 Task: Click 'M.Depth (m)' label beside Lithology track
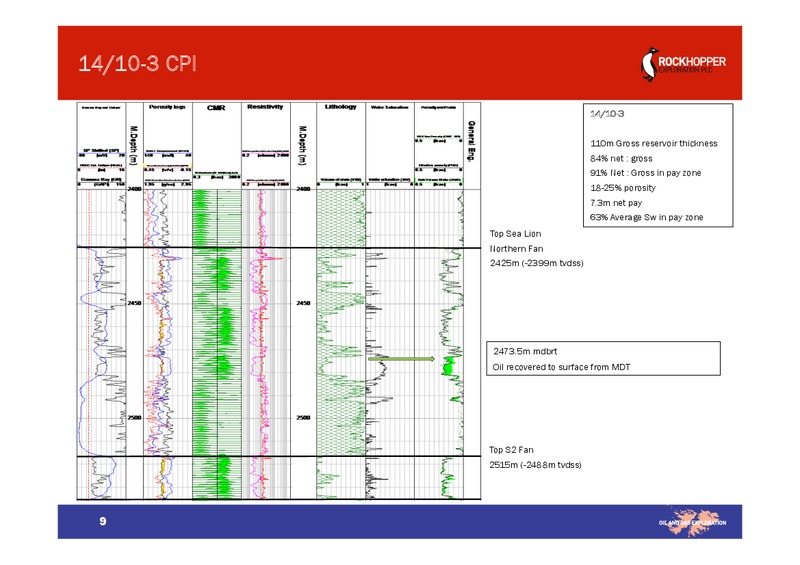[303, 145]
